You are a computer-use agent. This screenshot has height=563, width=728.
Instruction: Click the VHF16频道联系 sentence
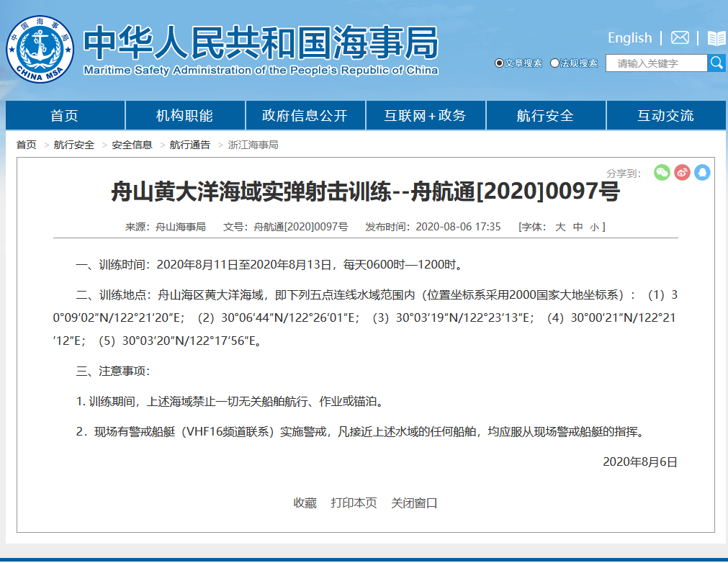[360, 432]
